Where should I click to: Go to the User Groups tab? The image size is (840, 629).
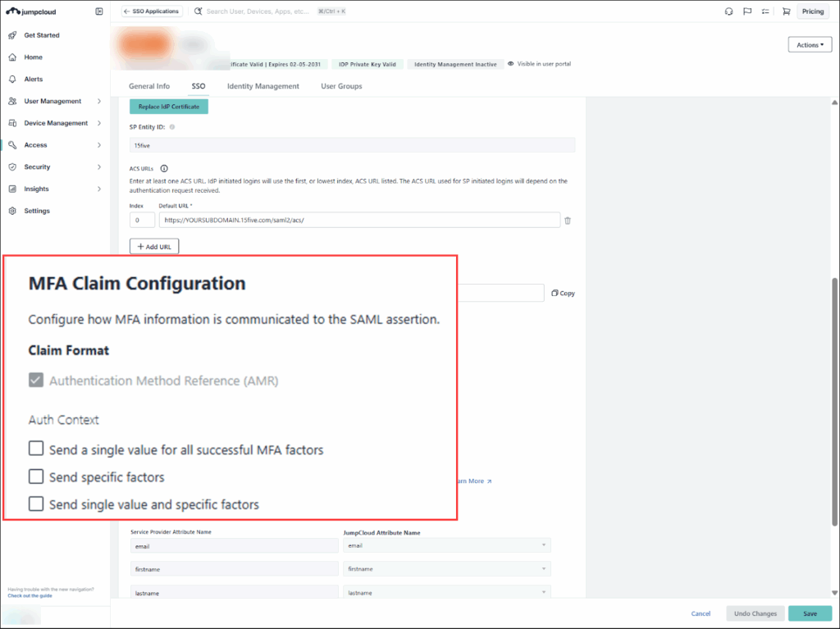tap(341, 86)
